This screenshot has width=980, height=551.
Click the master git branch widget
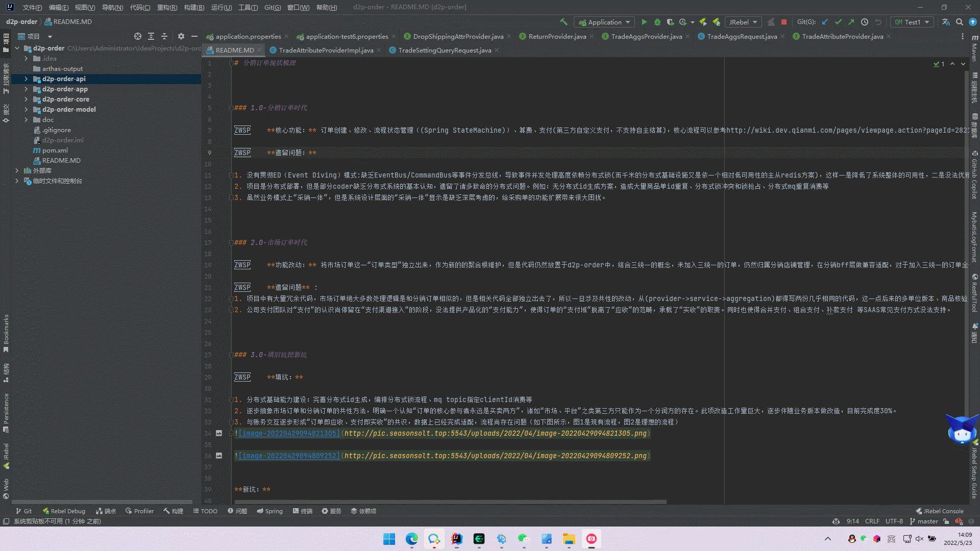click(x=924, y=521)
